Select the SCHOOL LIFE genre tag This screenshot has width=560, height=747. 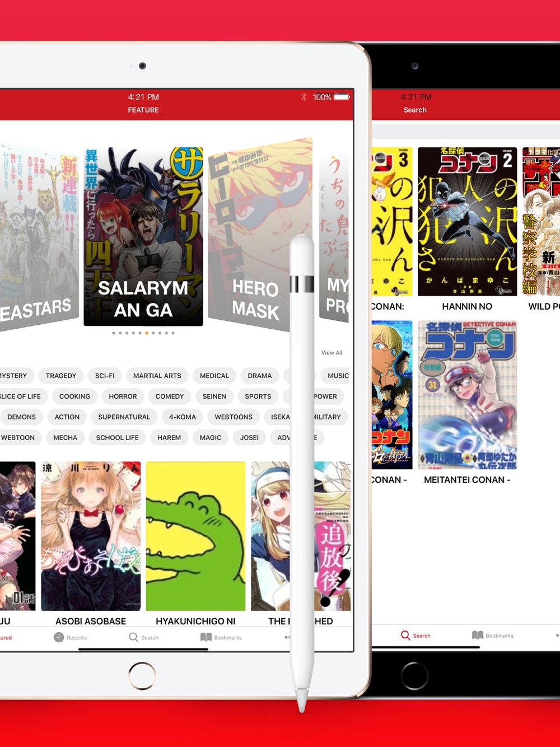(x=118, y=438)
